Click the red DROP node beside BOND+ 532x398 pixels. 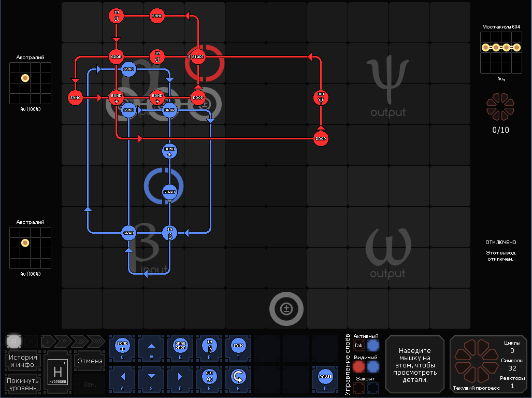tap(198, 98)
